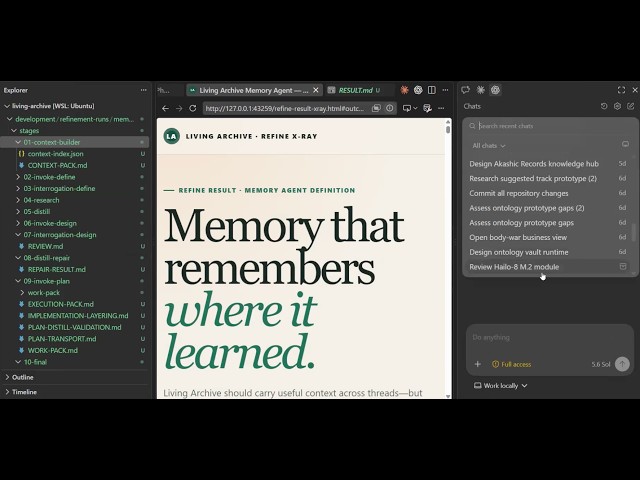
Task: Open the Work locally dropdown
Action: (x=500, y=385)
